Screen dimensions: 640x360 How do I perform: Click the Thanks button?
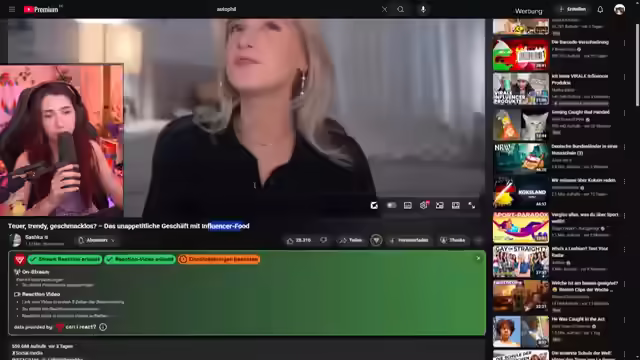453,240
